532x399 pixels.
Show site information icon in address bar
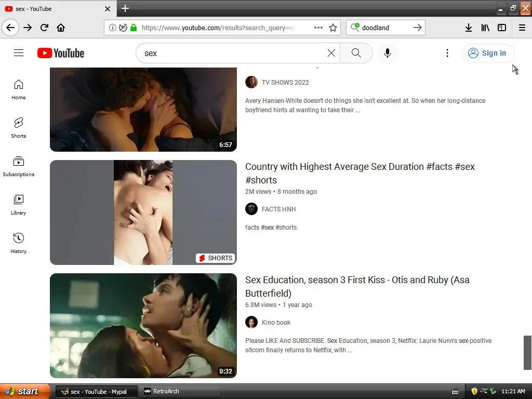click(112, 28)
